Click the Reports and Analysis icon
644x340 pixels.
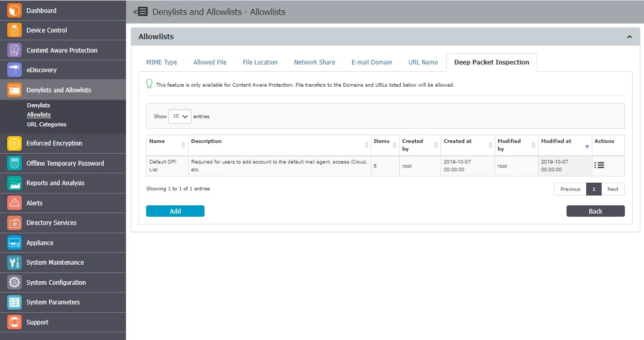[14, 183]
